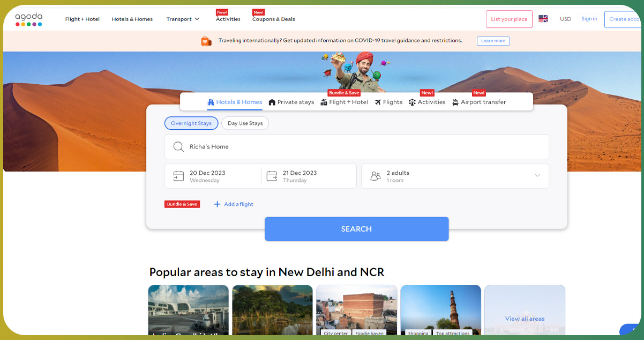The width and height of the screenshot is (644, 340).
Task: Open Coupons & Deals in top navigation
Action: (274, 19)
